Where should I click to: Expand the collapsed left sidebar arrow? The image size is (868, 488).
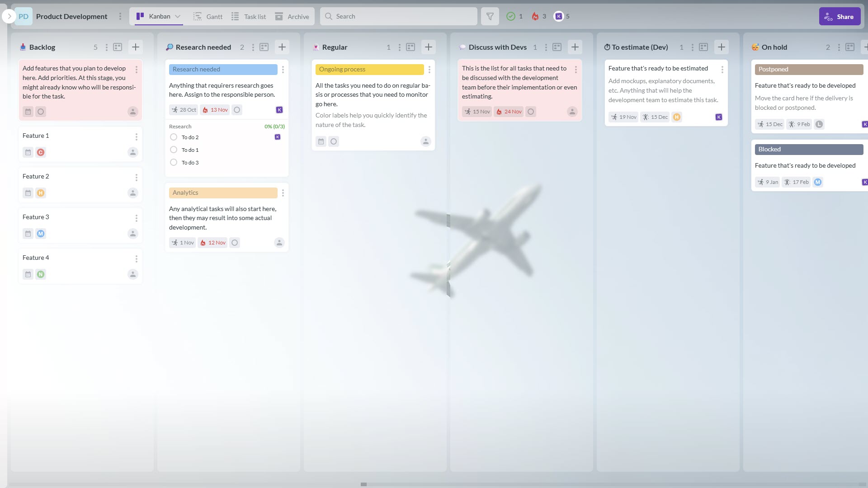pyautogui.click(x=9, y=17)
